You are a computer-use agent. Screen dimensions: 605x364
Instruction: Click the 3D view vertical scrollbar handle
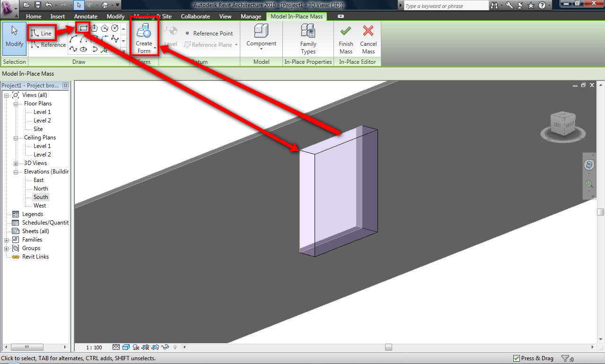601,212
